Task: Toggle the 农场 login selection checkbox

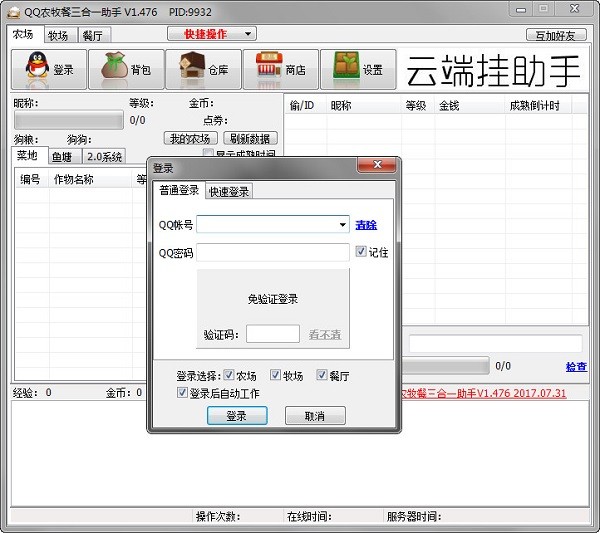Action: [x=229, y=375]
